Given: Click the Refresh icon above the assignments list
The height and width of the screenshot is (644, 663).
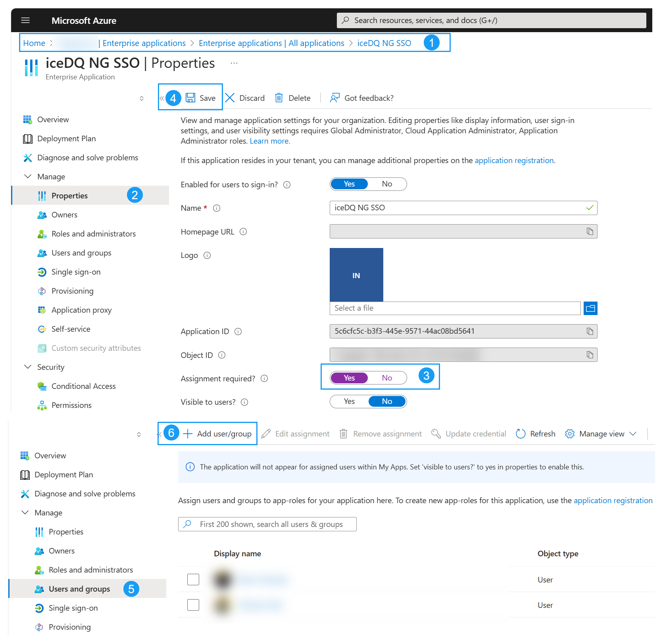Looking at the screenshot, I should pos(521,434).
